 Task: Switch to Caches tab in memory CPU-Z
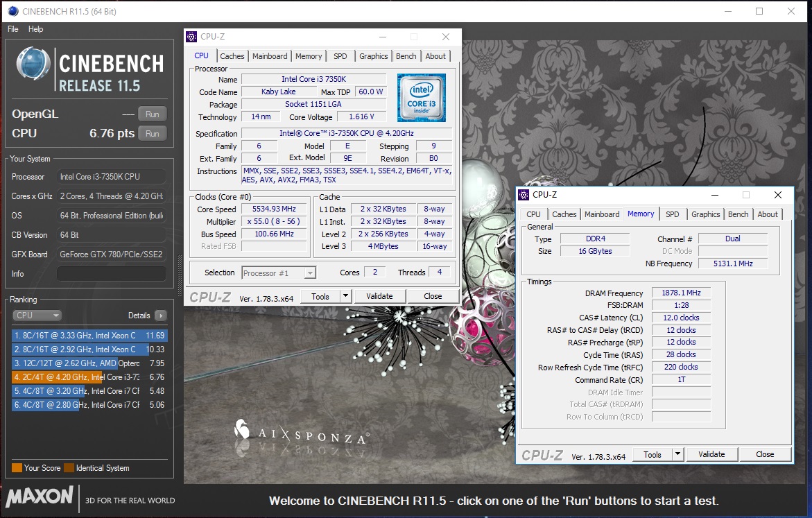(x=564, y=214)
